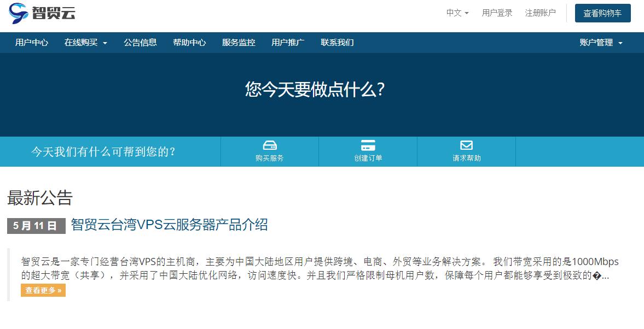Click the 请求帮助 envelope icon
The height and width of the screenshot is (329, 644).
(x=466, y=145)
